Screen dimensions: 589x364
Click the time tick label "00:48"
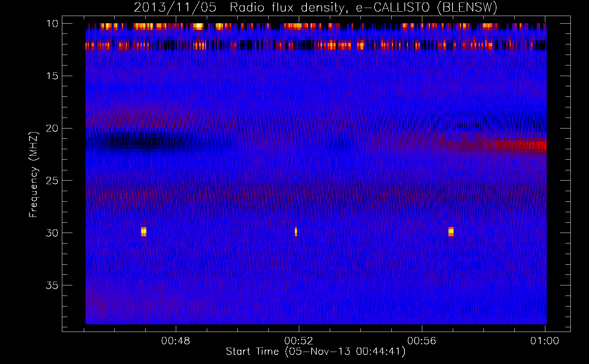[176, 341]
